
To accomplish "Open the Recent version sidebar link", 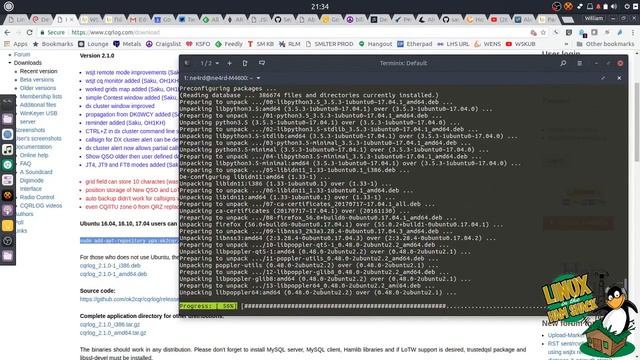I will pos(38,71).
